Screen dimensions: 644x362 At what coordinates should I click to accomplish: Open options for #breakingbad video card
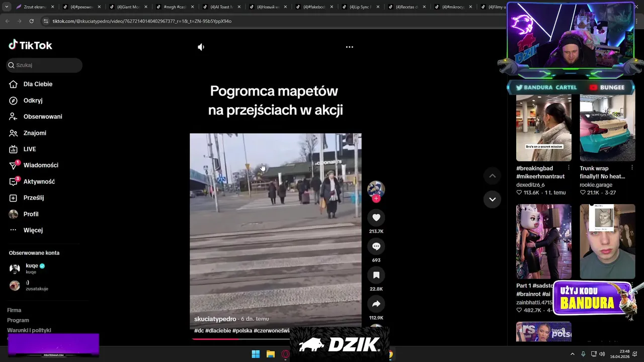569,167
